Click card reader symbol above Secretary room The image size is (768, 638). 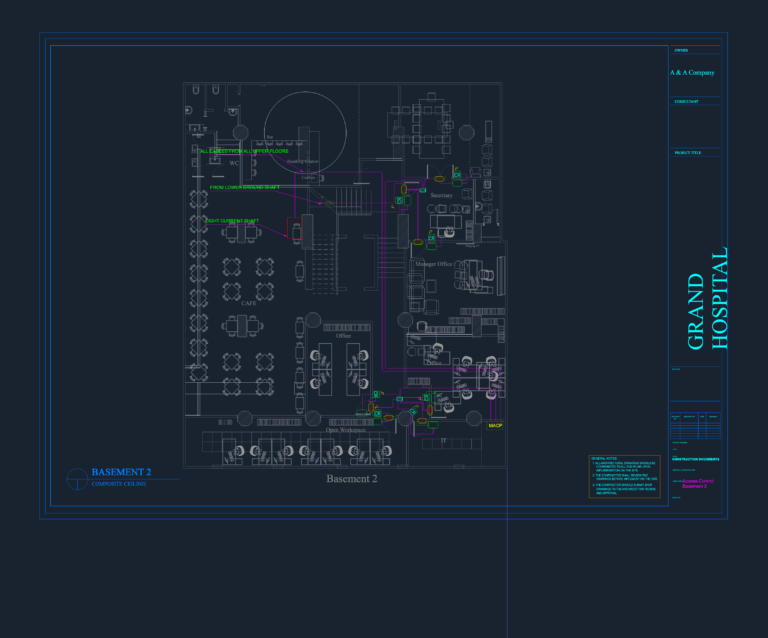coord(457,175)
